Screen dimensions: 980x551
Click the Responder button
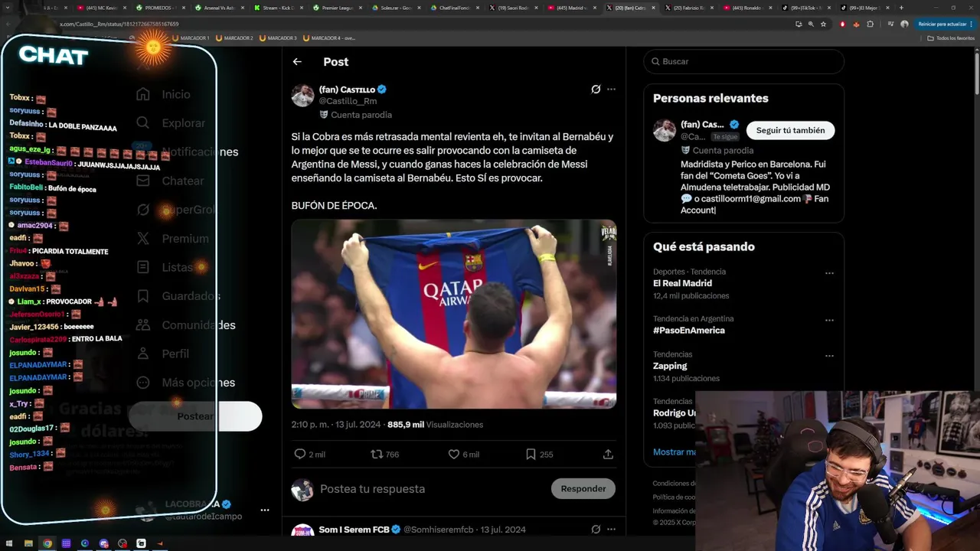tap(583, 489)
